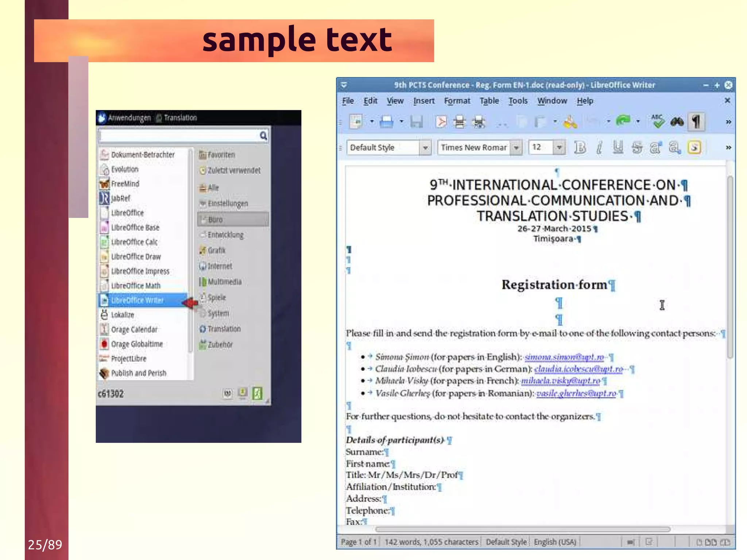Click the Export as PDF icon

pos(441,121)
